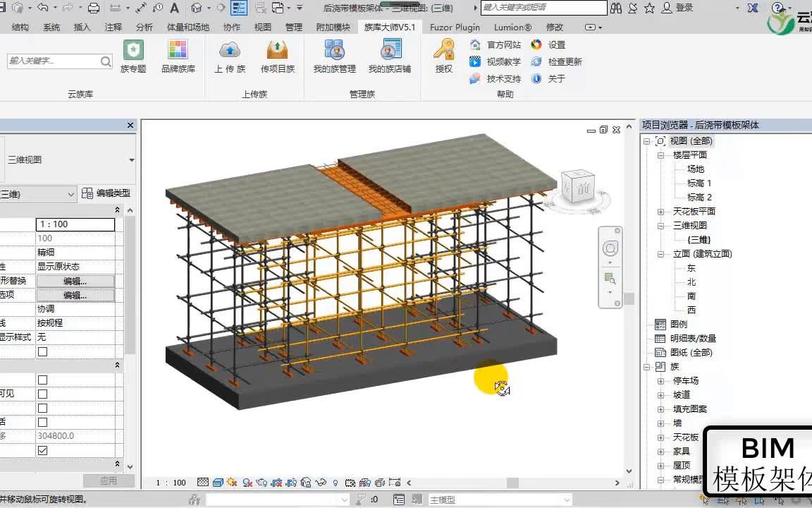Image resolution: width=812 pixels, height=508 pixels.
Task: Click 编辑... next to 可见性/图形替换
Action: (x=76, y=281)
